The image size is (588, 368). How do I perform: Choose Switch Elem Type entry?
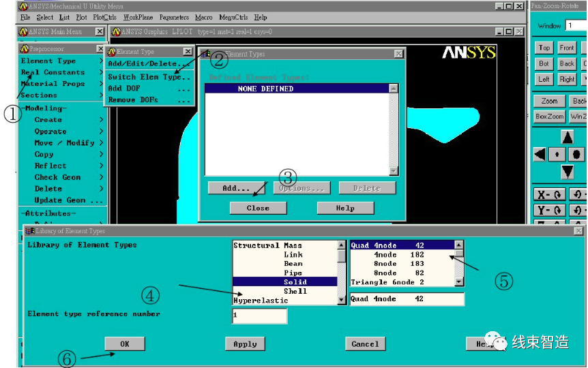click(x=149, y=77)
